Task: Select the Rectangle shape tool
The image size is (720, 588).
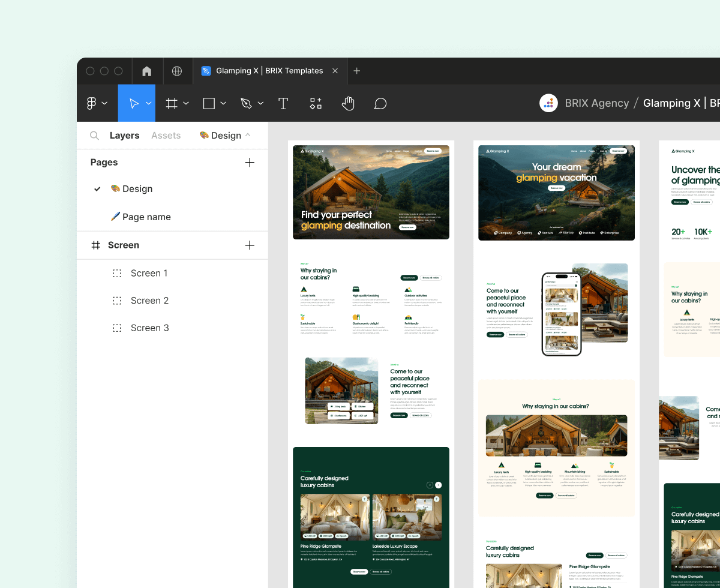Action: 208,103
